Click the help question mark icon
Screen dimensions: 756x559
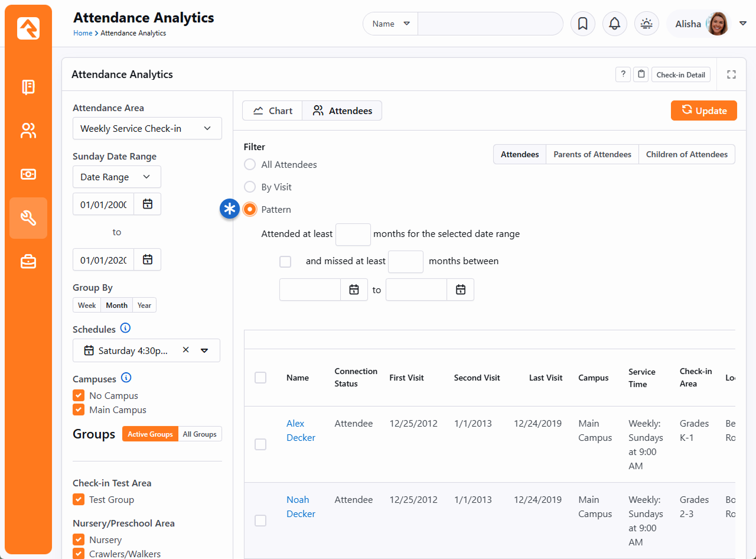623,74
